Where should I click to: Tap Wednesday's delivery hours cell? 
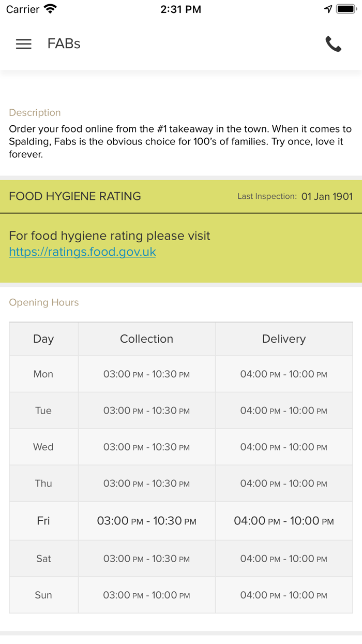pyautogui.click(x=283, y=447)
